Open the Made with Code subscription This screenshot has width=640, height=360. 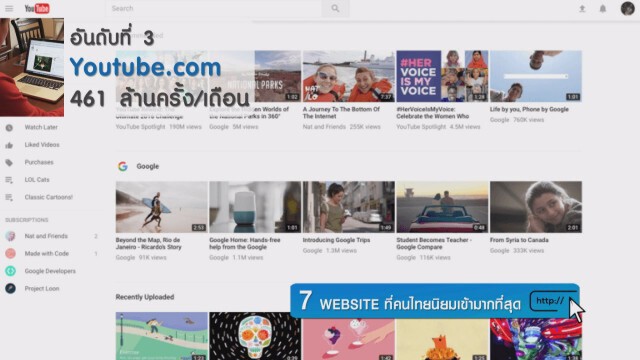(x=47, y=253)
